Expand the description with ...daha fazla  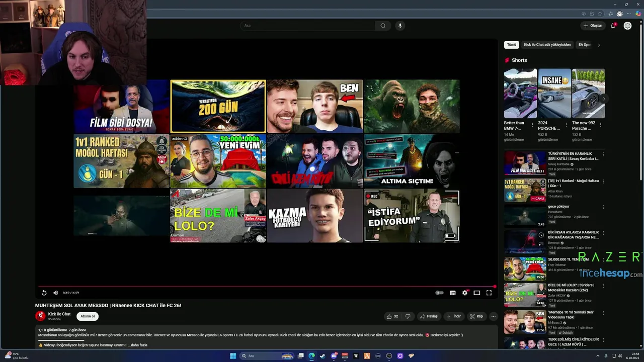(x=137, y=345)
